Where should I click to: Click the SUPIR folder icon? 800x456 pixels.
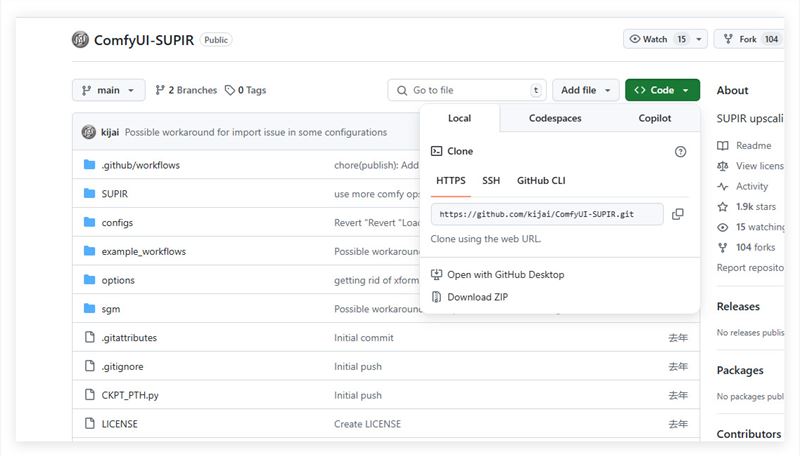click(x=89, y=193)
